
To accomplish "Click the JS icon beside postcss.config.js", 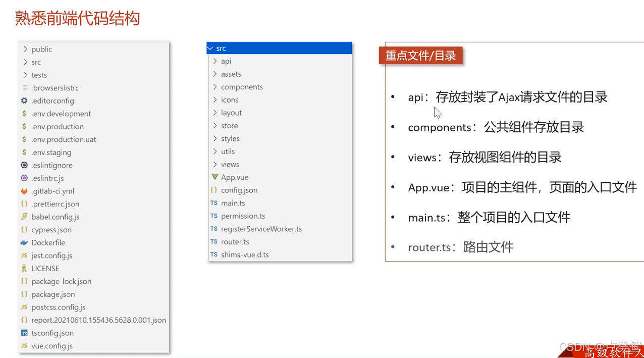I will 24,307.
